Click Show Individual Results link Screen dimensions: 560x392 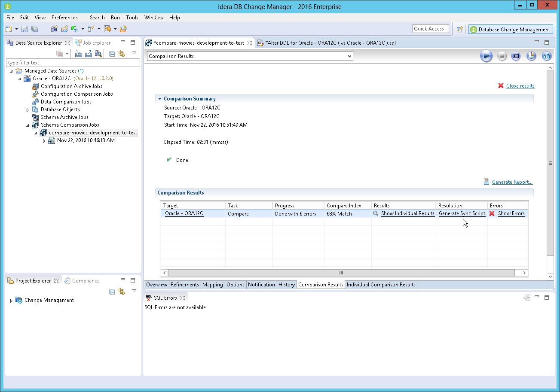coord(407,213)
